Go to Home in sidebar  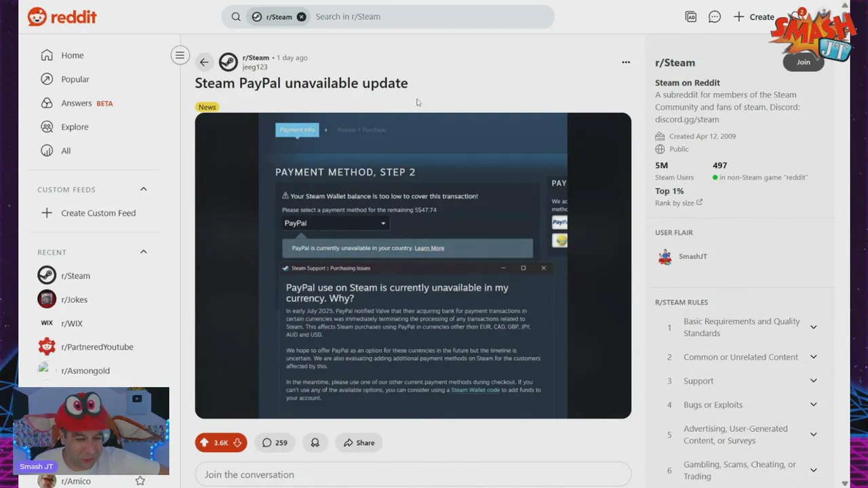73,56
